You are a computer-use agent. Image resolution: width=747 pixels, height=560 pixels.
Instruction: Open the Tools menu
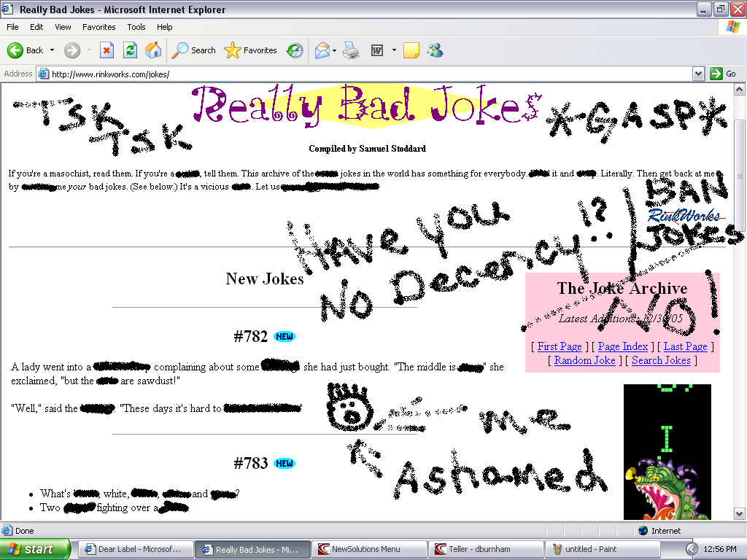(x=136, y=27)
